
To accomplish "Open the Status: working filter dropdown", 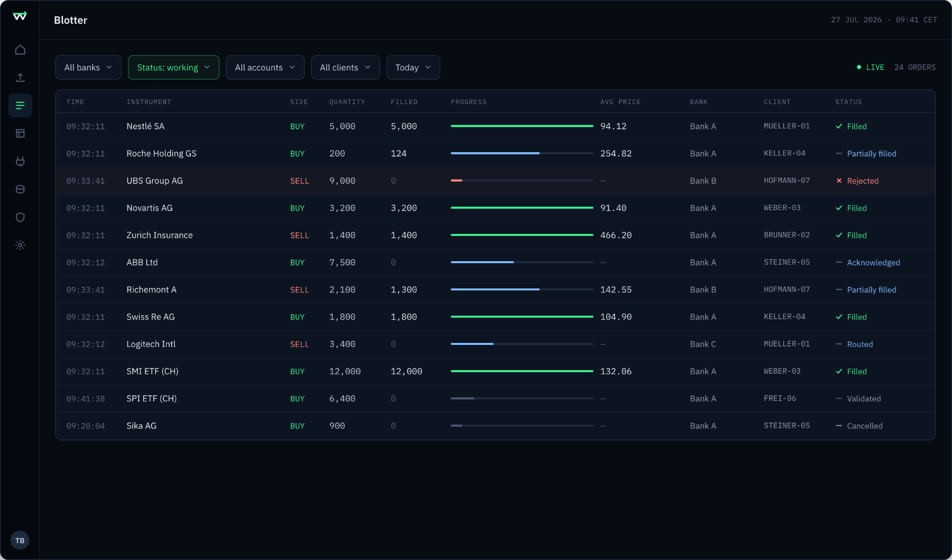I will point(174,67).
